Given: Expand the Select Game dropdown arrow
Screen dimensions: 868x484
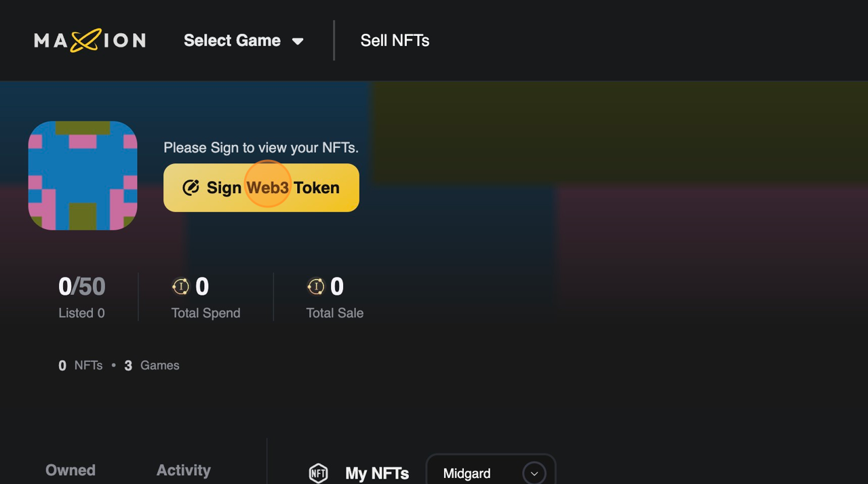Looking at the screenshot, I should coord(298,41).
